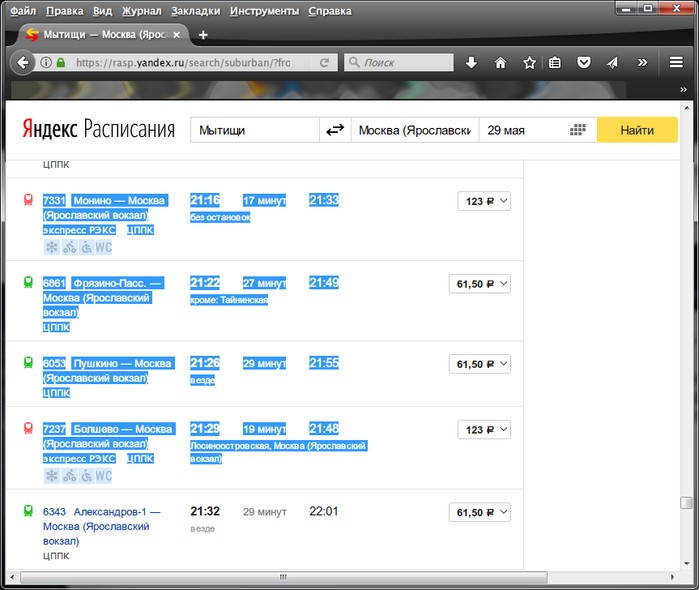
Task: Bookmark this page with star icon
Action: point(530,62)
